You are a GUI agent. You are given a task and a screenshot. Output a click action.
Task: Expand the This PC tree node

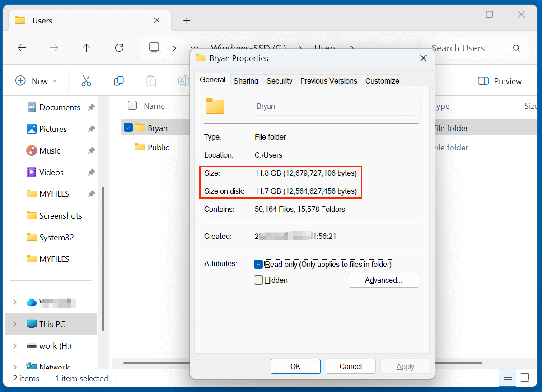[x=15, y=324]
